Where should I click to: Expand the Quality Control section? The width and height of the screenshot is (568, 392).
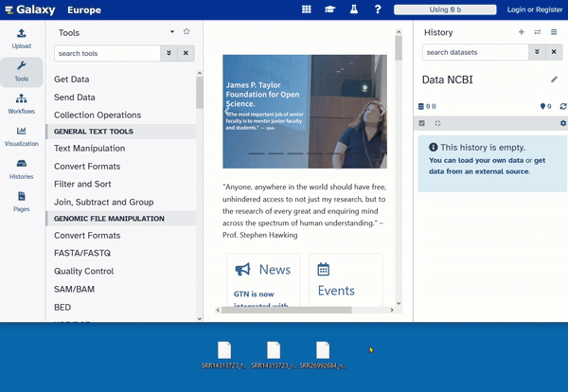(83, 272)
